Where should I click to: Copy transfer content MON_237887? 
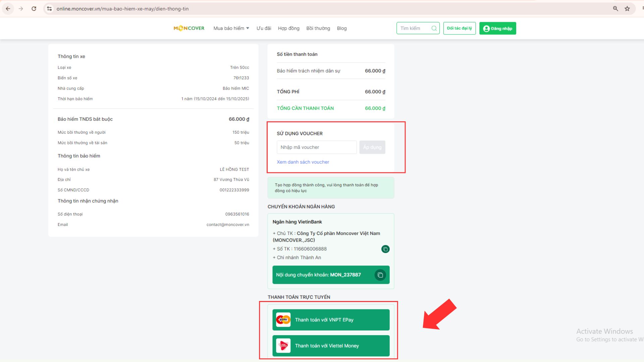(380, 275)
